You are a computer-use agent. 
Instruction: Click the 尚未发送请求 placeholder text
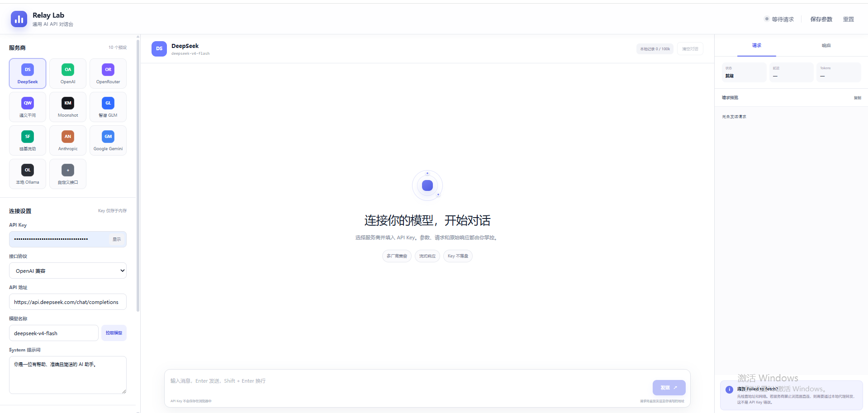point(734,117)
